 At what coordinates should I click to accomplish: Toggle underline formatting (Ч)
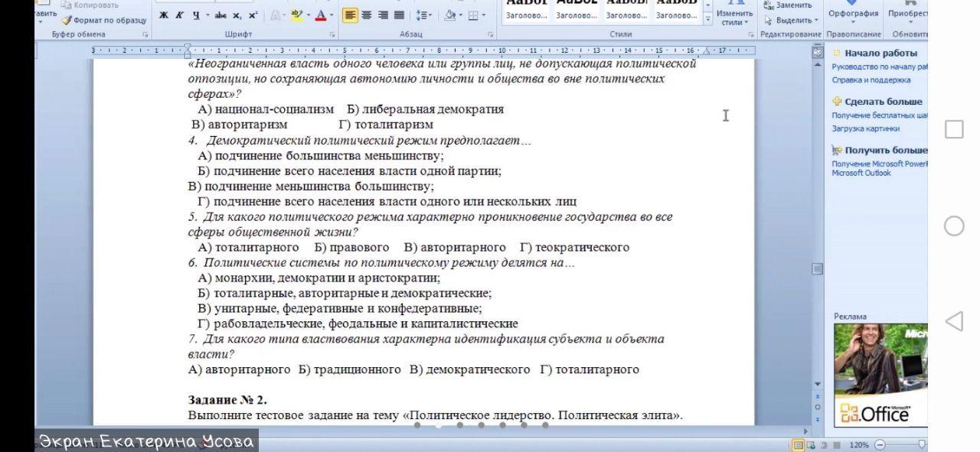196,15
